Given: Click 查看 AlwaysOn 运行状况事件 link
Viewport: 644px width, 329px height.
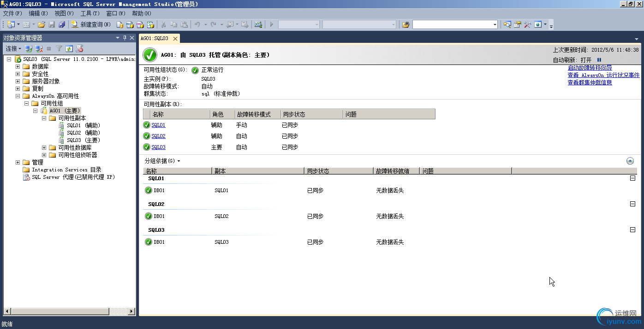Looking at the screenshot, I should 604,75.
